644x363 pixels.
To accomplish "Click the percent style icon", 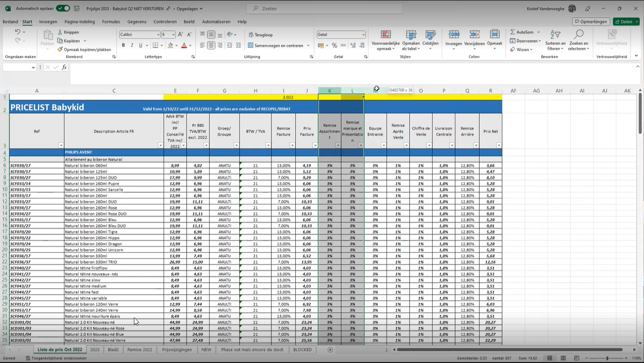I will pos(334,45).
